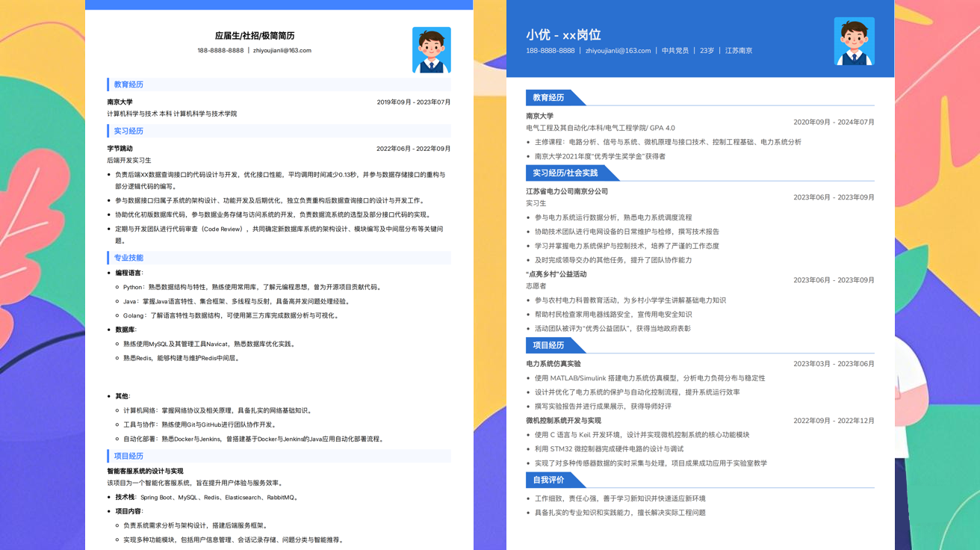Click the 编程语言 bullet label
This screenshot has height=550, width=980.
tap(128, 273)
